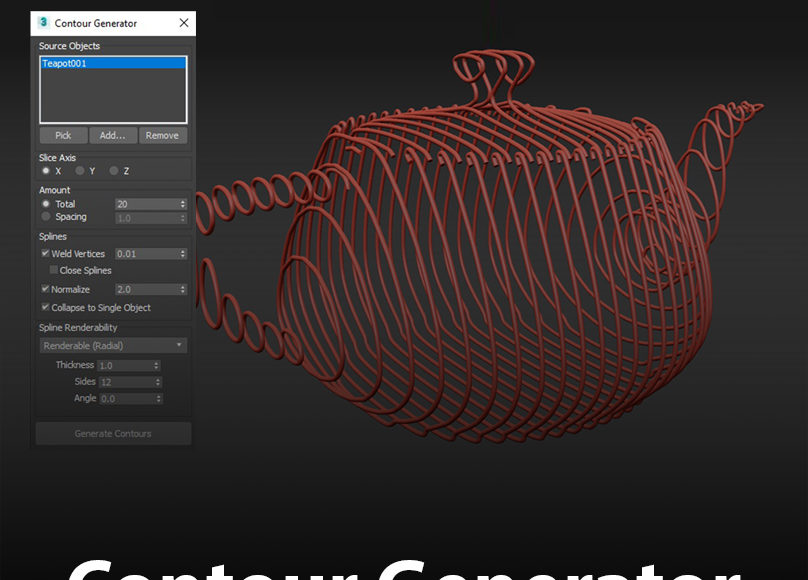Close the Contour Generator dialog

[183, 23]
